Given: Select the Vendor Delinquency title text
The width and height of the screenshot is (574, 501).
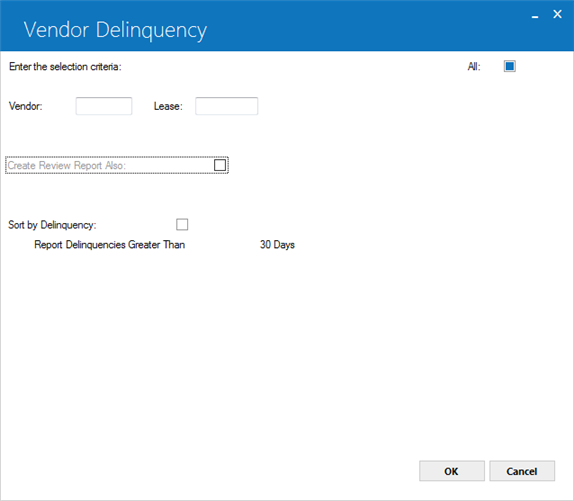Looking at the screenshot, I should [115, 30].
